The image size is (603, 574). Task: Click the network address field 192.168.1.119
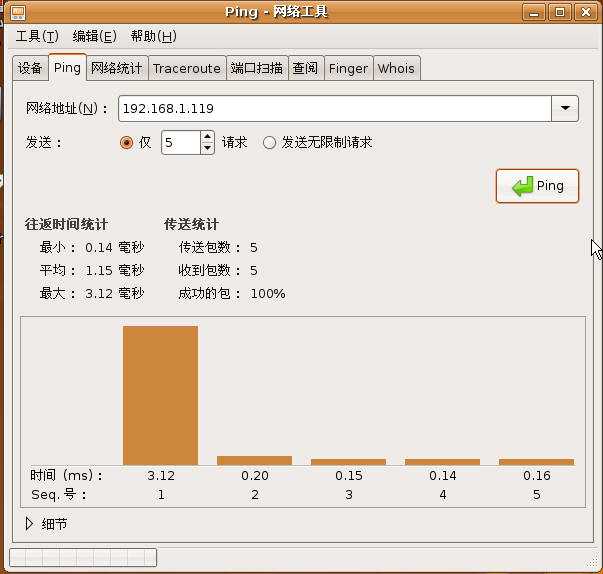point(335,108)
